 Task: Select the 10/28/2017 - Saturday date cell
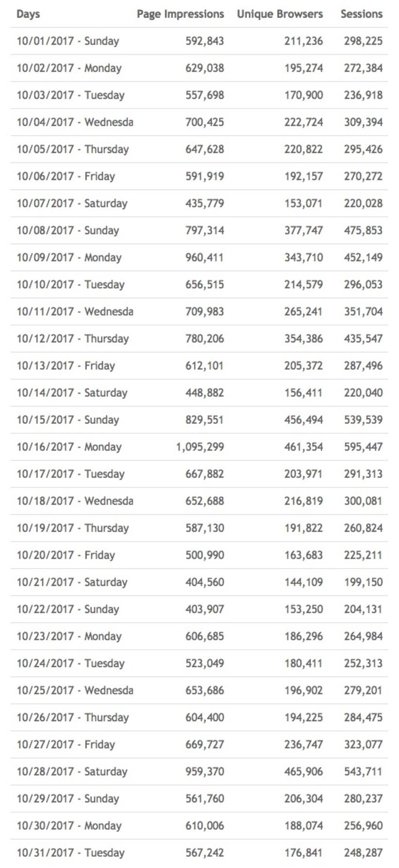(72, 771)
